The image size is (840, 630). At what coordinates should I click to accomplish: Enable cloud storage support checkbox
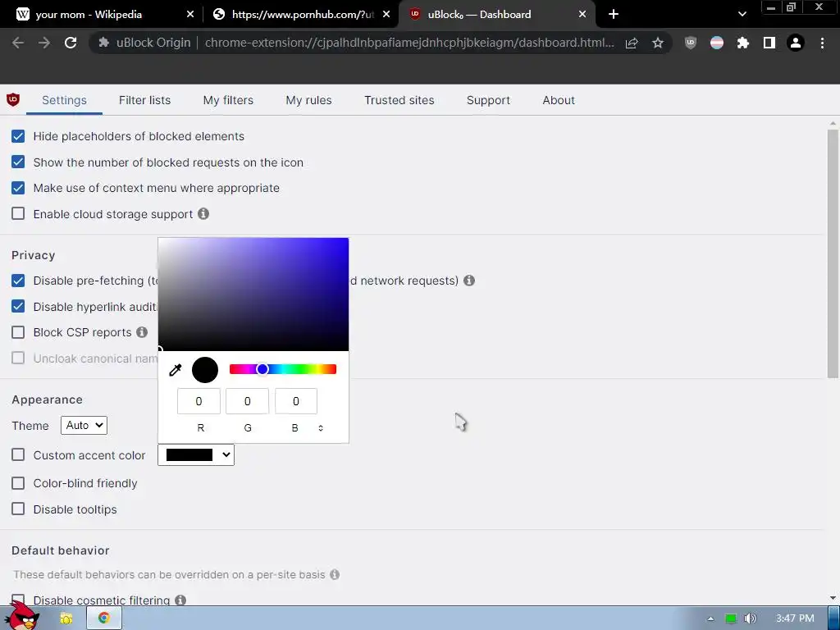(18, 214)
